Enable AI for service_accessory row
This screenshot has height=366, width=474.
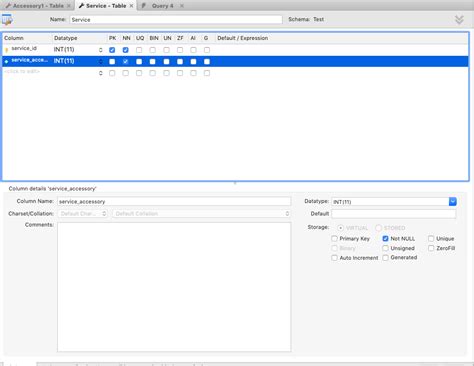tap(193, 62)
